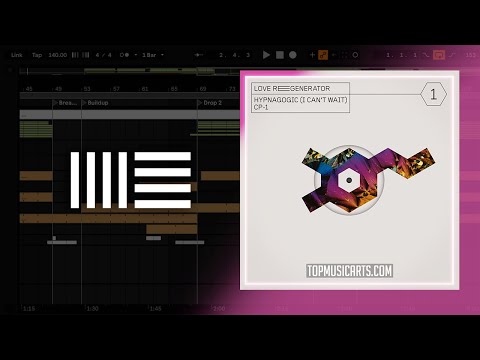480x360 pixels.
Task: Select the arrangement position field 2. 4. 3
Action: pyautogui.click(x=235, y=55)
